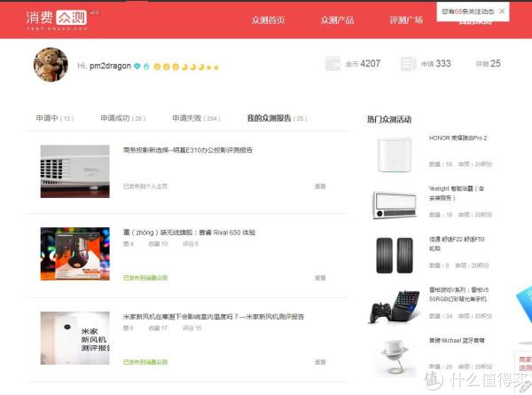
Task: Open the 米家新风机测评报告 title link
Action: tap(214, 317)
